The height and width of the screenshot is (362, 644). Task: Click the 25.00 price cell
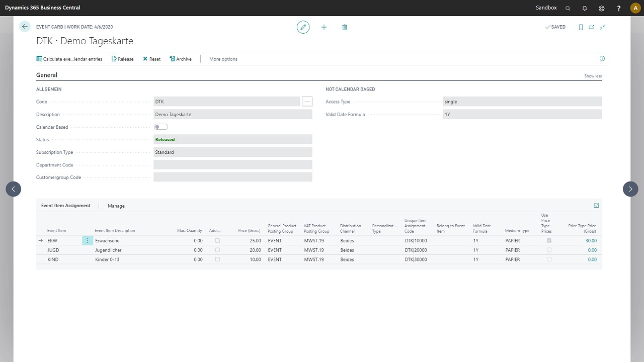[255, 241]
